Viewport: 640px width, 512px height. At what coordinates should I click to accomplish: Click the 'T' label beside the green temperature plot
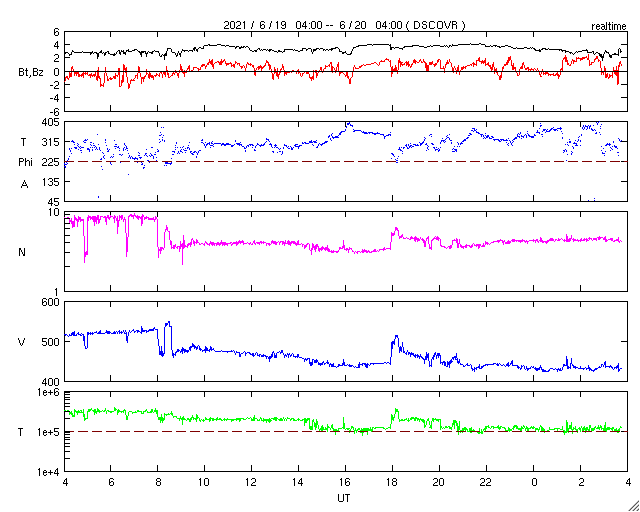click(x=21, y=432)
